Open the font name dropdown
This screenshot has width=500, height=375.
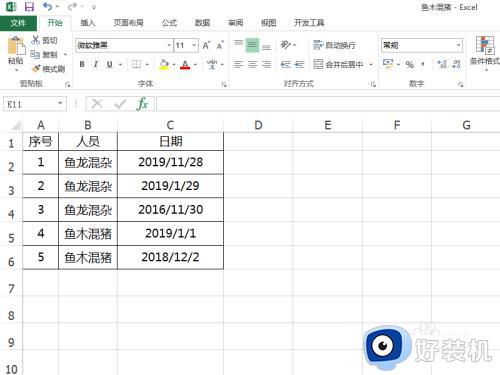pos(169,45)
